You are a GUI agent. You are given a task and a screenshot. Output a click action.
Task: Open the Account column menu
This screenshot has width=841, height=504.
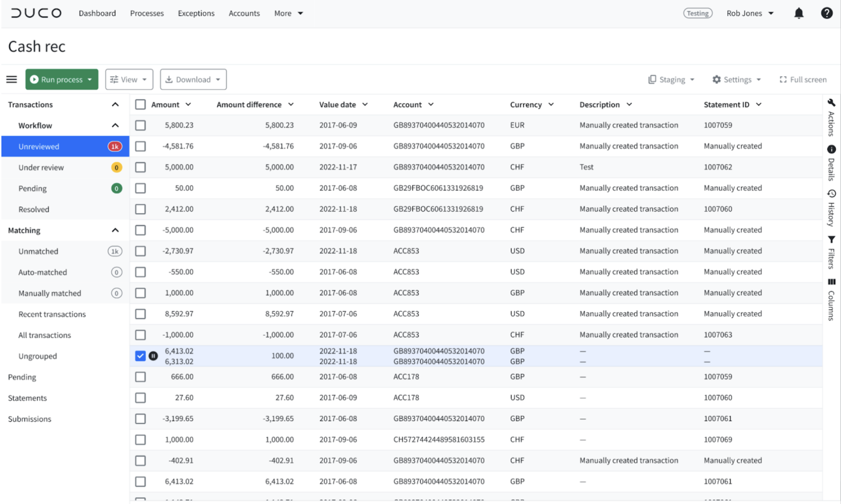coord(431,105)
